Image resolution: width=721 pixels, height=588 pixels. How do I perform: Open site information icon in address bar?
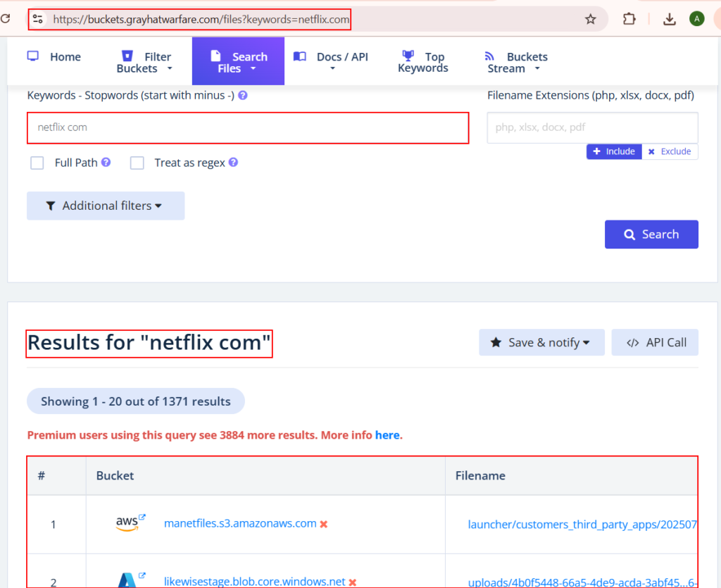[38, 19]
